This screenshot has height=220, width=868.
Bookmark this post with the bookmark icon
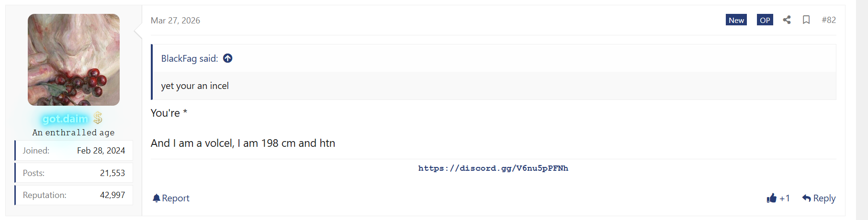(x=806, y=20)
